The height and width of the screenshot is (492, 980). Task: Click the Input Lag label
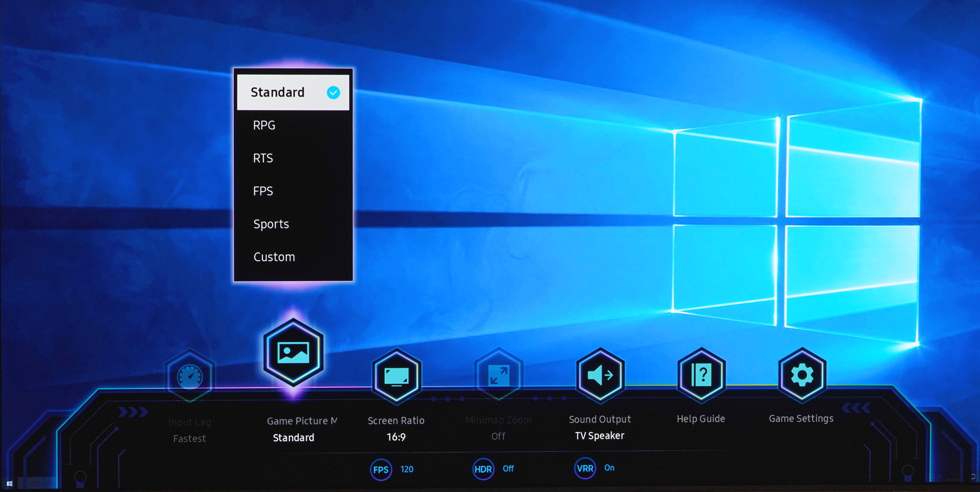189,423
